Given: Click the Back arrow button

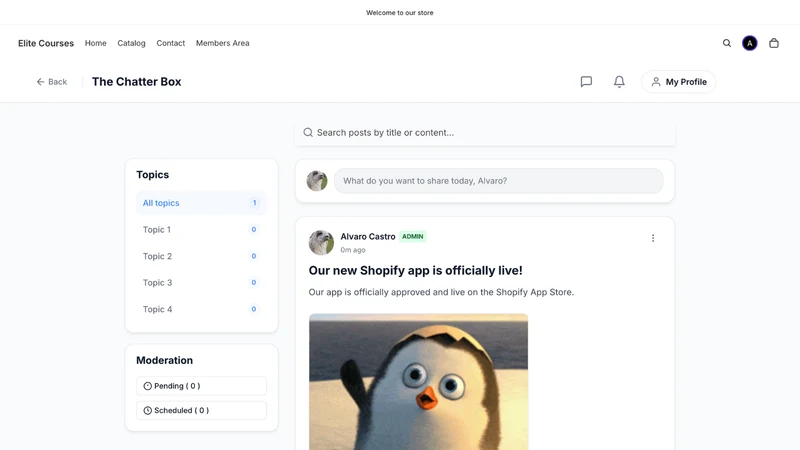Looking at the screenshot, I should 52,82.
